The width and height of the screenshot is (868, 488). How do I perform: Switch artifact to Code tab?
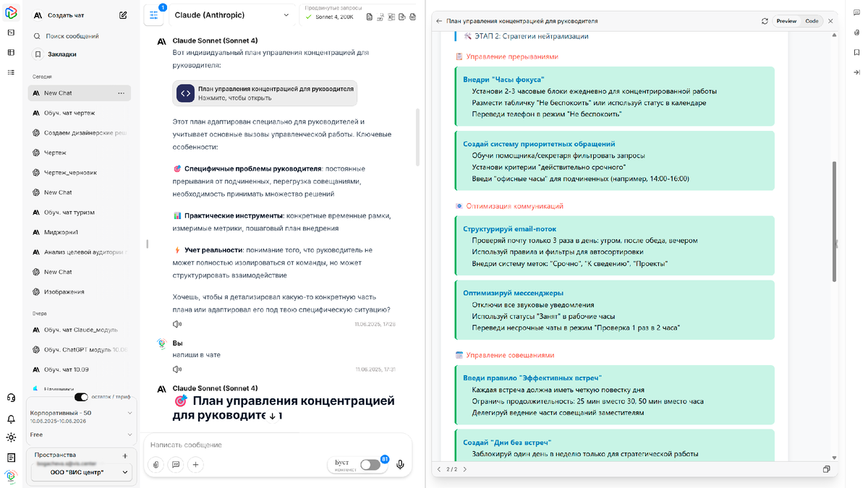pyautogui.click(x=812, y=21)
